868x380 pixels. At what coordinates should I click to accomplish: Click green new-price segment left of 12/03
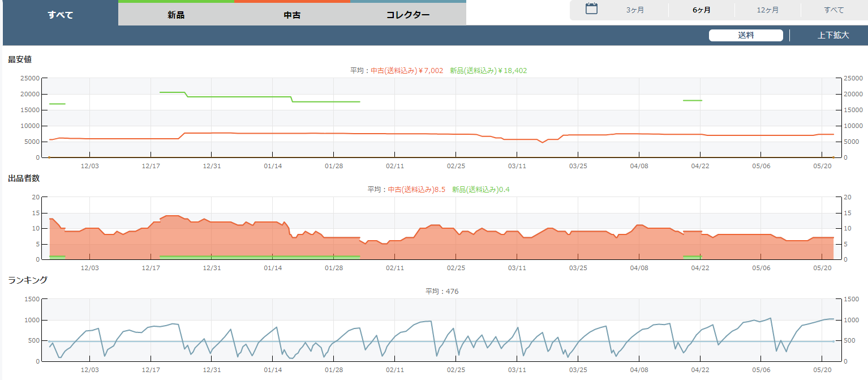click(x=57, y=104)
